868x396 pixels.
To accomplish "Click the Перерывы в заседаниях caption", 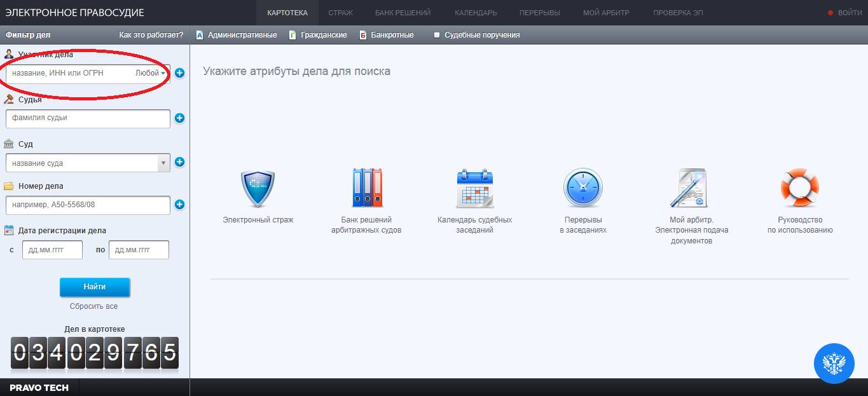I will pyautogui.click(x=583, y=225).
